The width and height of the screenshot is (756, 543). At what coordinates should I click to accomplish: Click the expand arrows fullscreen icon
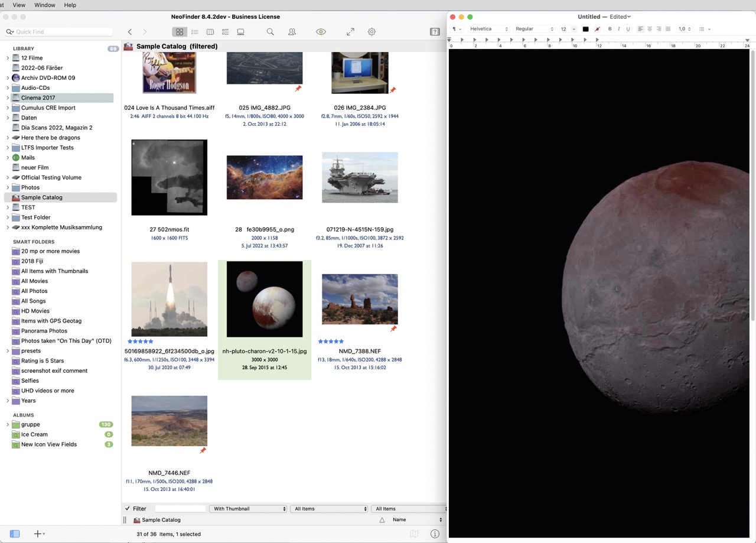[x=350, y=32]
